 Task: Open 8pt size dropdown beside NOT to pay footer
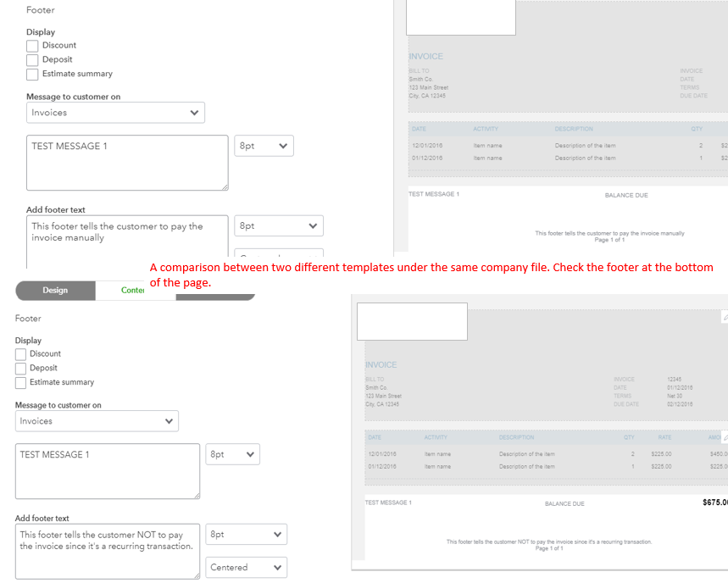(x=246, y=534)
